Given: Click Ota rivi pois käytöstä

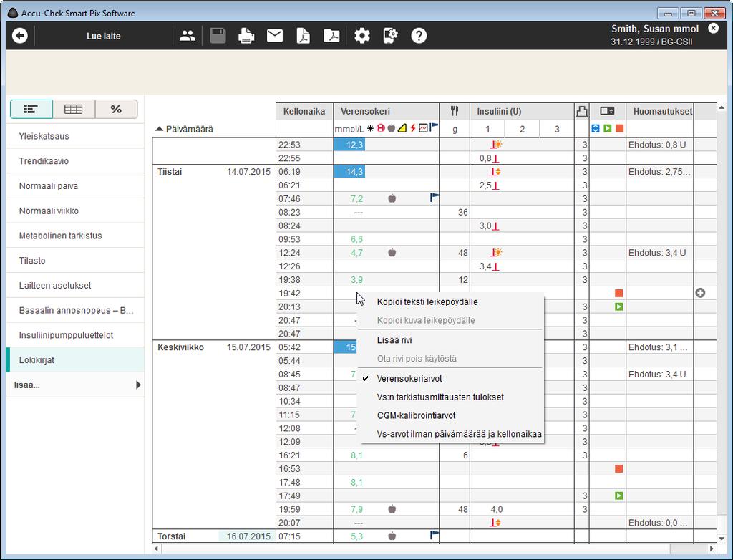Looking at the screenshot, I should tap(451, 359).
